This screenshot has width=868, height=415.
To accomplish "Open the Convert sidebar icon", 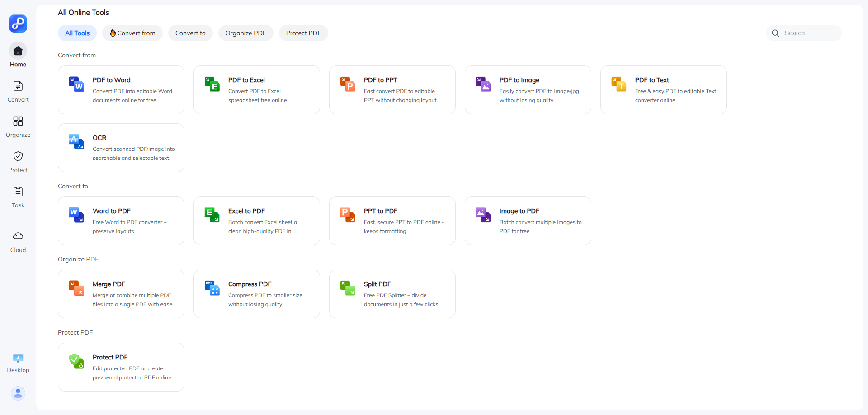I will [18, 87].
